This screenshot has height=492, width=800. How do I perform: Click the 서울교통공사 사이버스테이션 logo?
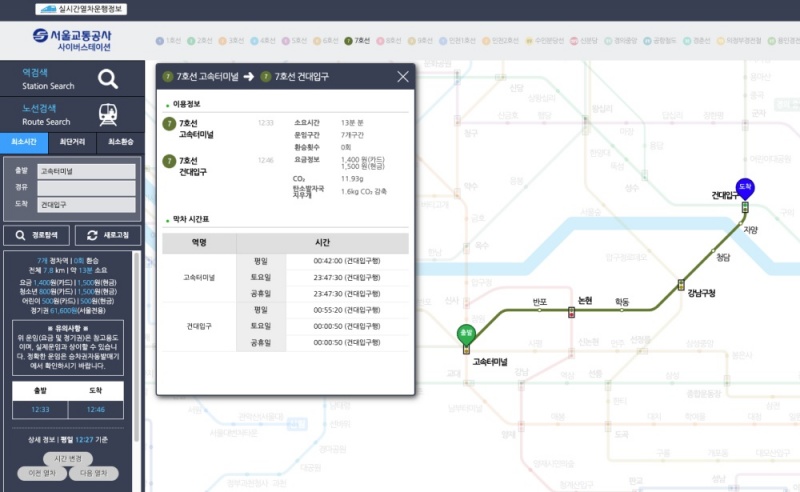(72, 40)
